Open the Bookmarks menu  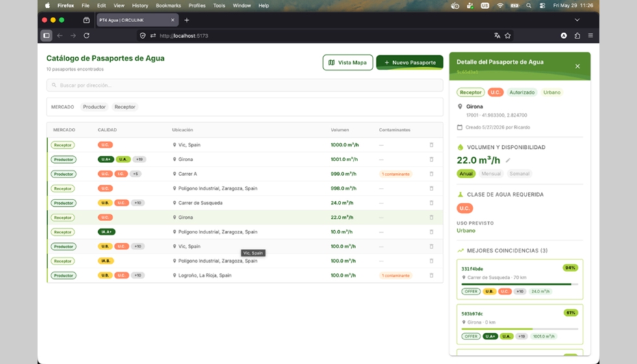click(168, 6)
